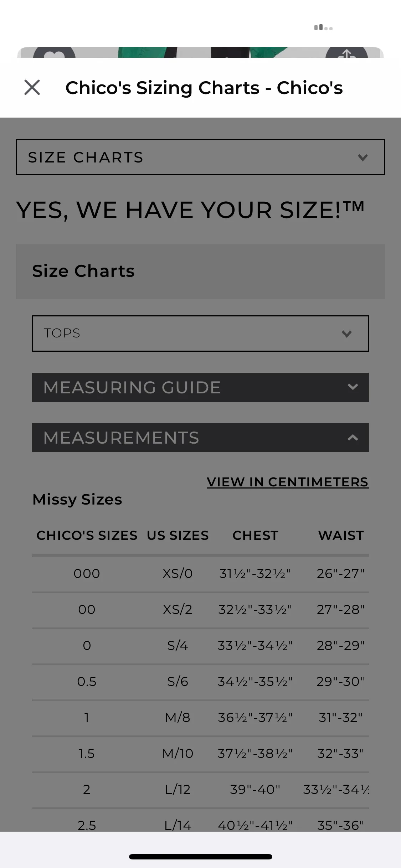
Task: Select the M/8 size row
Action: coord(200,717)
